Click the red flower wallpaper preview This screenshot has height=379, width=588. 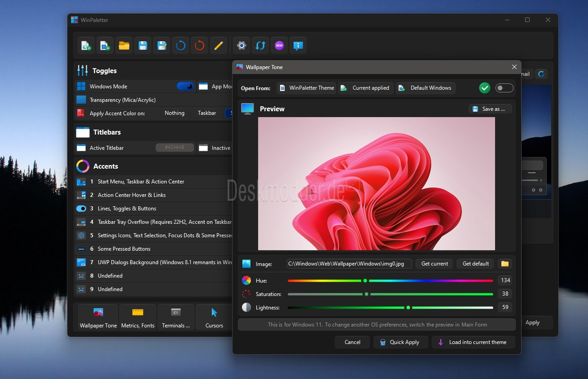click(377, 183)
